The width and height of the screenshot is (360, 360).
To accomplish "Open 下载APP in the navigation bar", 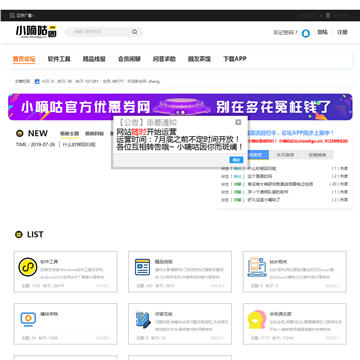I will pos(235,59).
